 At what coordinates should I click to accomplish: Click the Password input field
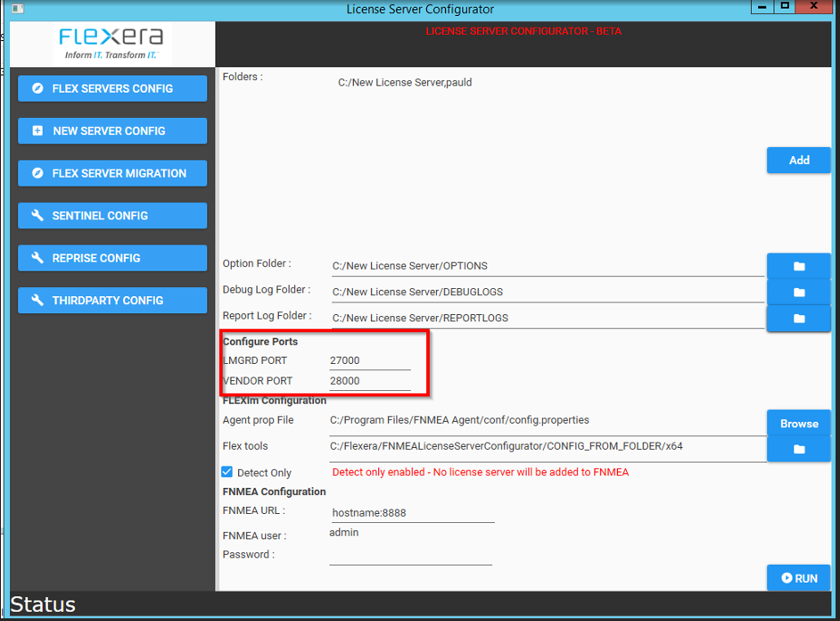(410, 556)
